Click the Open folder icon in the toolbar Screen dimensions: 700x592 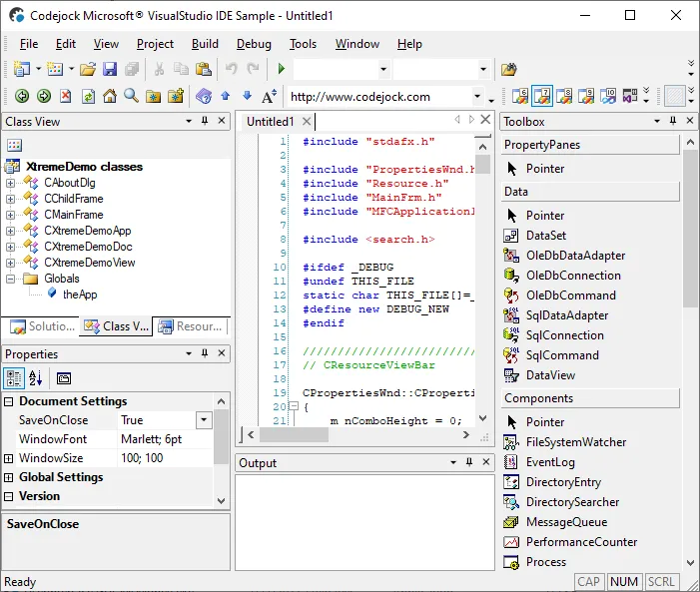pos(88,69)
